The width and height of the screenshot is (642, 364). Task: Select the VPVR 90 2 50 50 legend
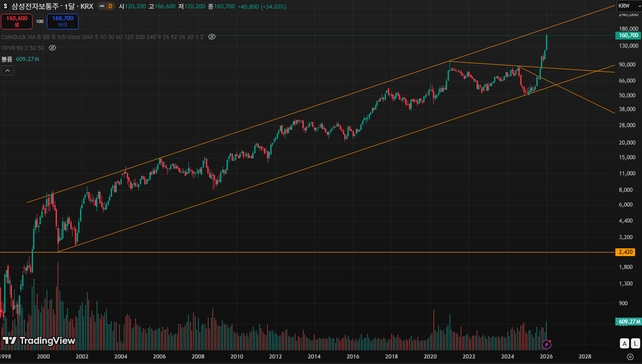click(x=23, y=48)
